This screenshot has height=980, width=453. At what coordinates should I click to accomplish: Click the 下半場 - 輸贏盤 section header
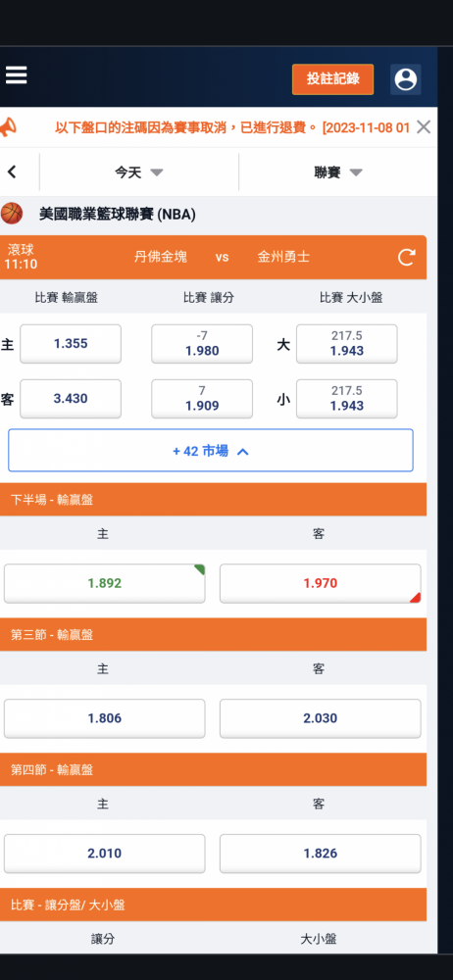[x=214, y=500]
